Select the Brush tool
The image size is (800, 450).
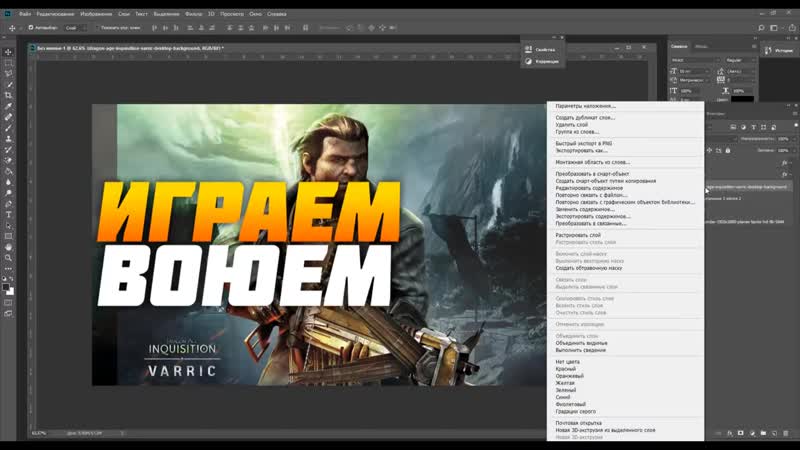click(x=8, y=128)
